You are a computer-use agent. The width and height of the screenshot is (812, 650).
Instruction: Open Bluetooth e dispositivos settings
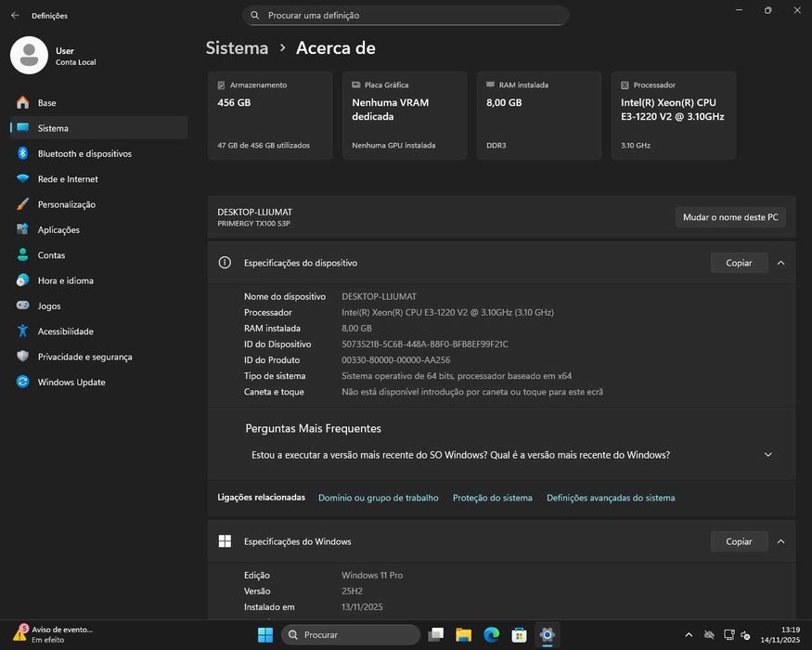pos(99,153)
